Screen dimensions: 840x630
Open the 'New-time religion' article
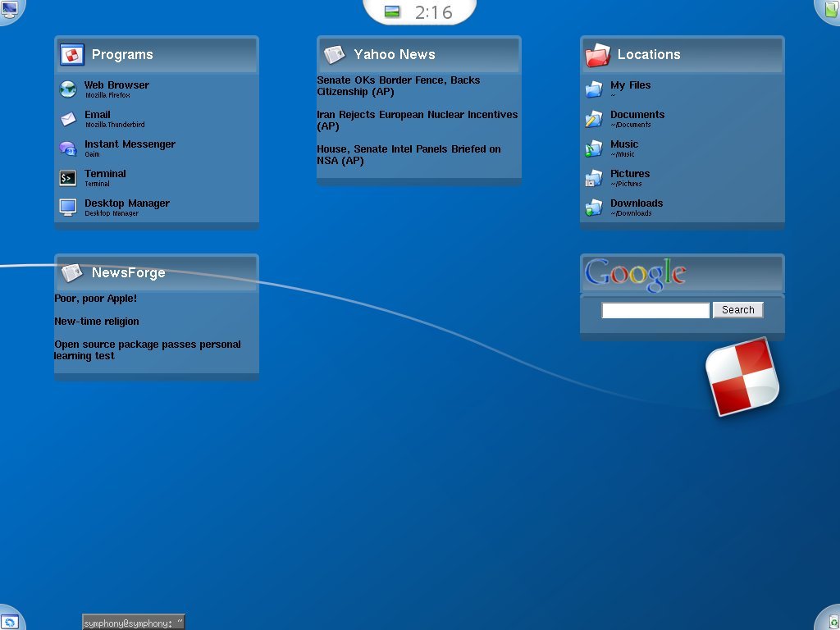coord(97,322)
